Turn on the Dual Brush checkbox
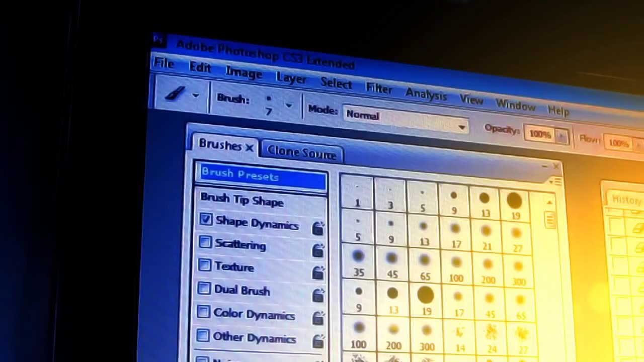 click(204, 289)
